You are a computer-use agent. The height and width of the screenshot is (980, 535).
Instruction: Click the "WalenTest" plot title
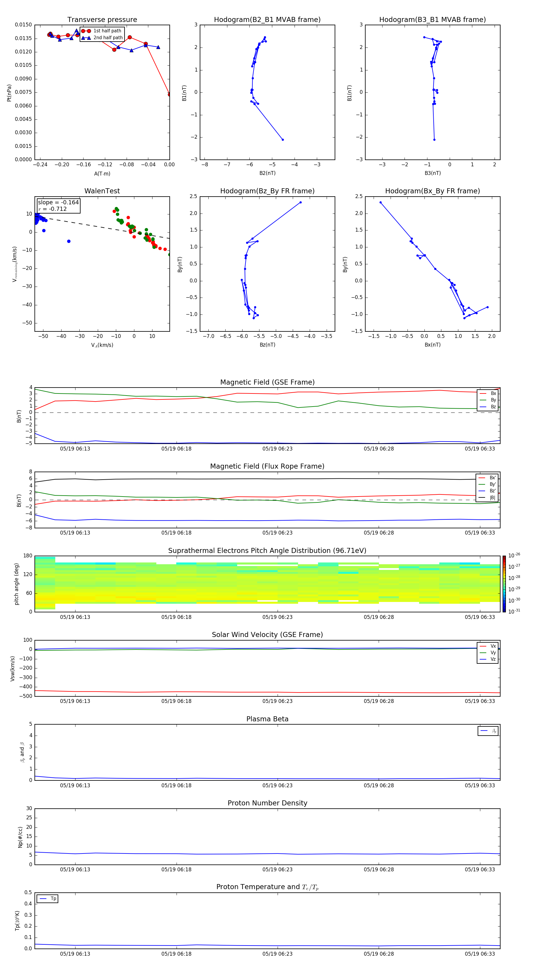(102, 191)
